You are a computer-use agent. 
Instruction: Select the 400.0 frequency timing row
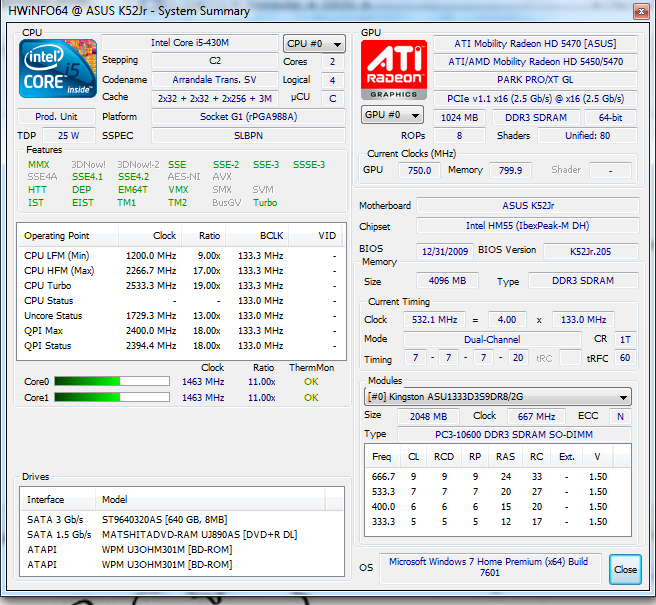point(497,507)
